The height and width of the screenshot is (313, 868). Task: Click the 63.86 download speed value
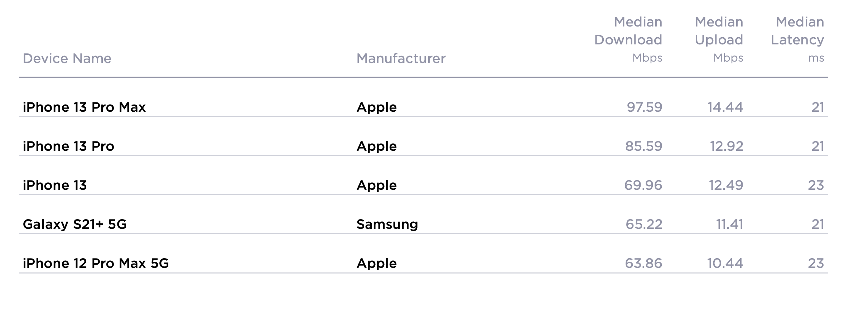pyautogui.click(x=644, y=263)
